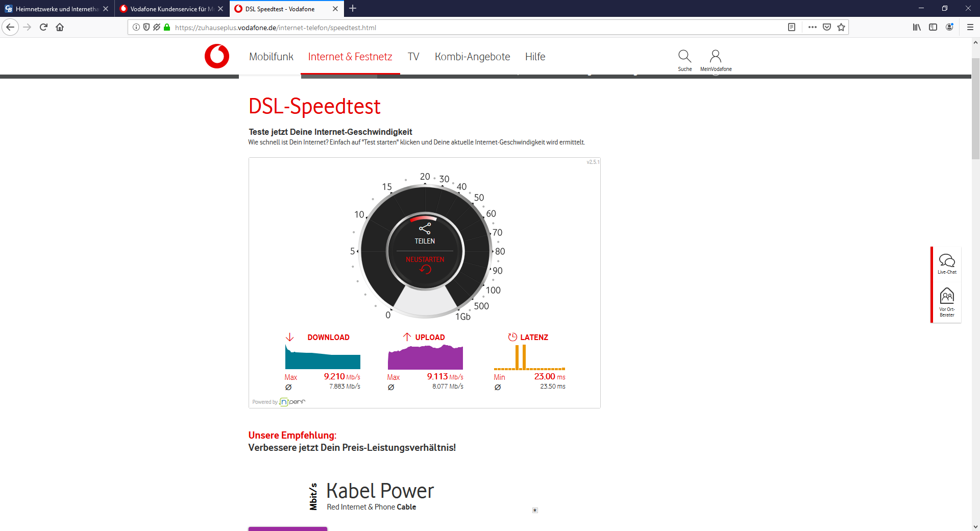Click the LATENZ label
The height and width of the screenshot is (531, 980).
(x=534, y=337)
